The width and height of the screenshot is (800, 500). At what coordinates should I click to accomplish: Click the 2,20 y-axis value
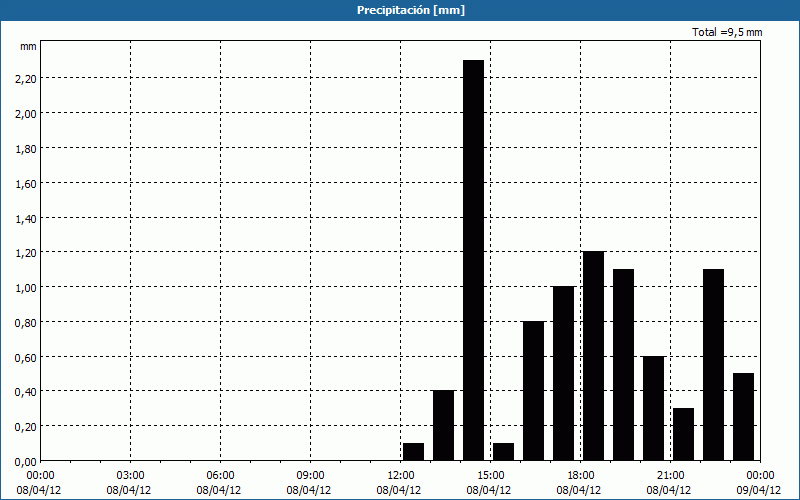(28, 78)
